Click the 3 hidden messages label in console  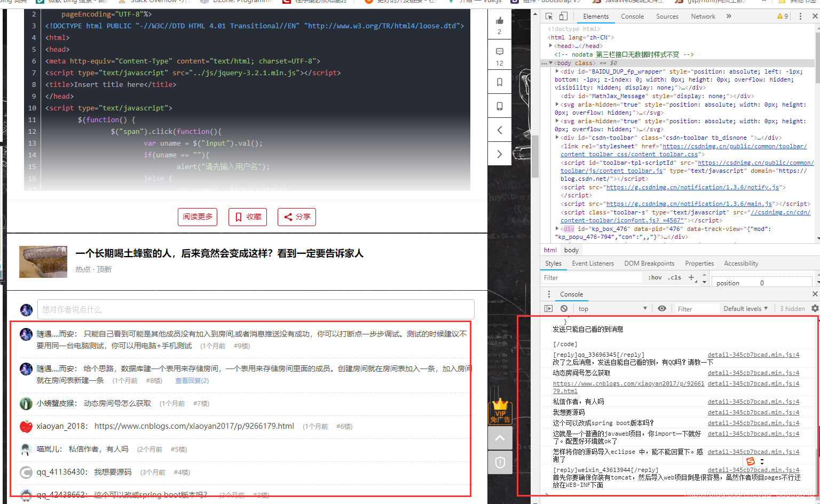tap(792, 308)
